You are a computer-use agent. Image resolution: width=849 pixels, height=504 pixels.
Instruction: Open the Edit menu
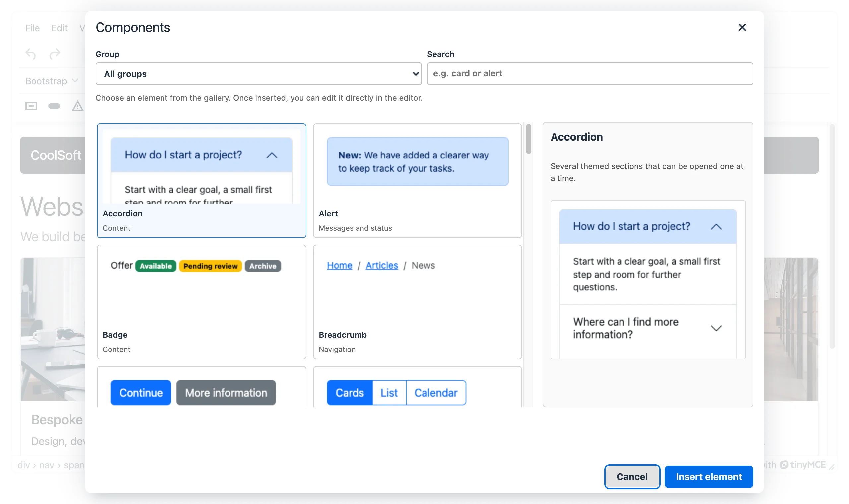pos(59,28)
